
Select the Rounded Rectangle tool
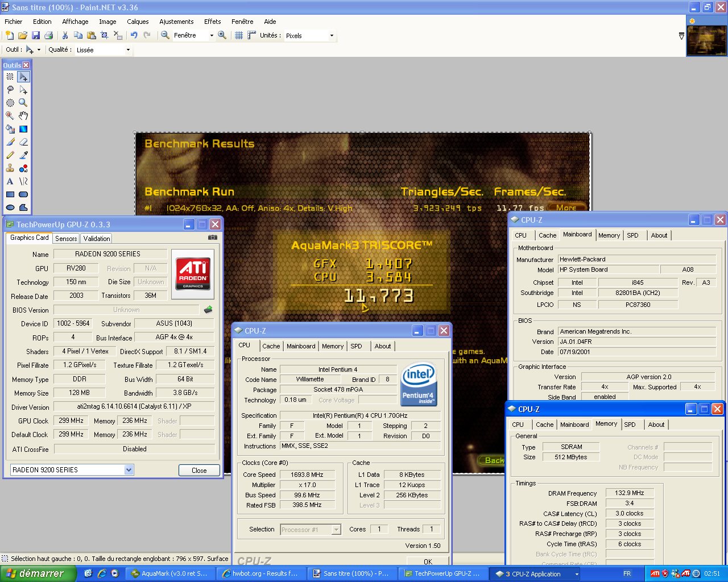point(23,194)
